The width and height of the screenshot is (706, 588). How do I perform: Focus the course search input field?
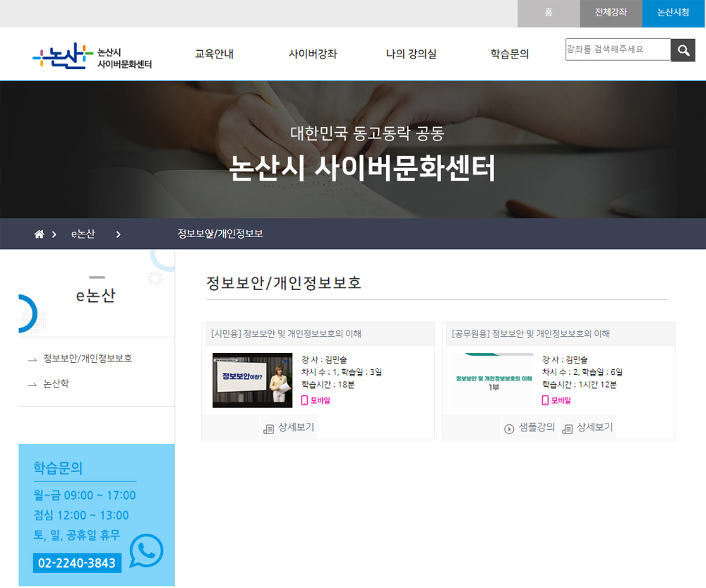coord(618,49)
